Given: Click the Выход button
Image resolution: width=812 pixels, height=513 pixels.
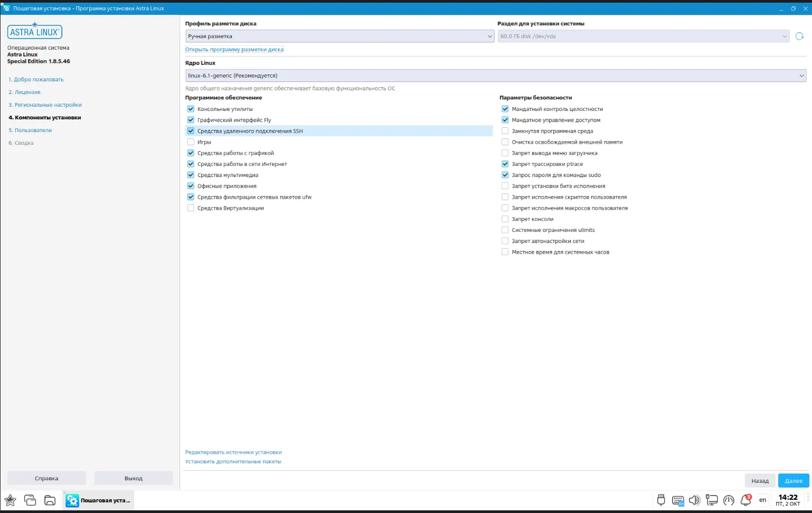Looking at the screenshot, I should (x=134, y=478).
